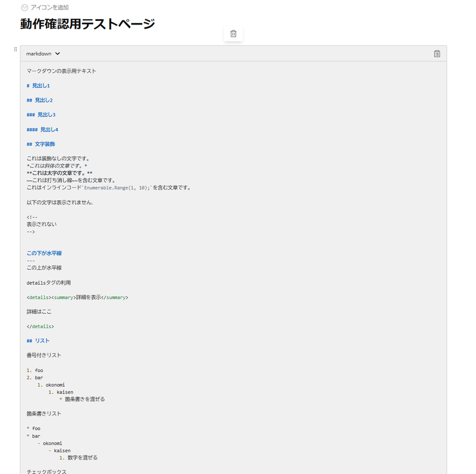Click heading '## 文字装飾'
The width and height of the screenshot is (476, 474).
[x=40, y=144]
